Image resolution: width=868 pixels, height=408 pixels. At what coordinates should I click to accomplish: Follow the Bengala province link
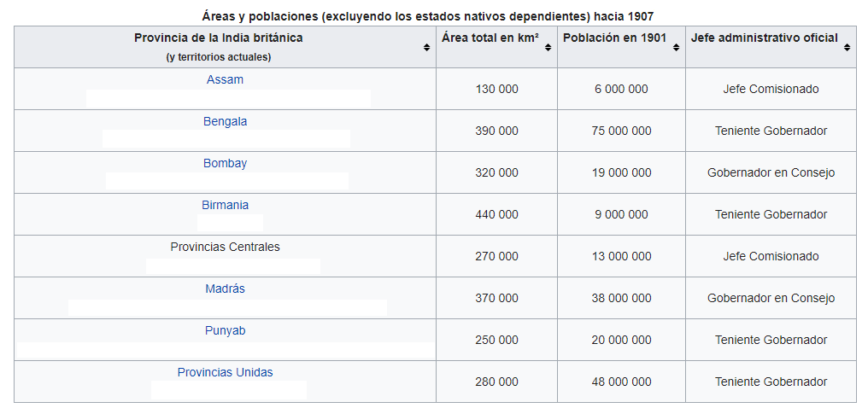tap(225, 121)
